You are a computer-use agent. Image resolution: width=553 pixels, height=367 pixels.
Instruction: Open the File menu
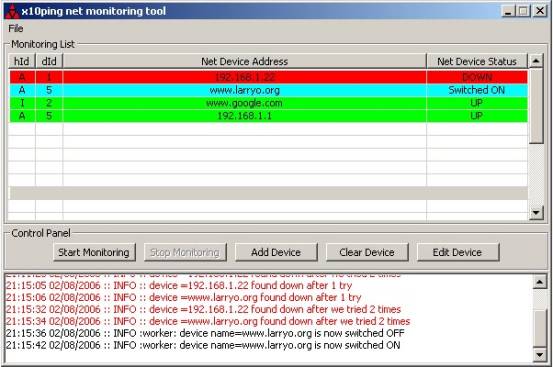[16, 29]
